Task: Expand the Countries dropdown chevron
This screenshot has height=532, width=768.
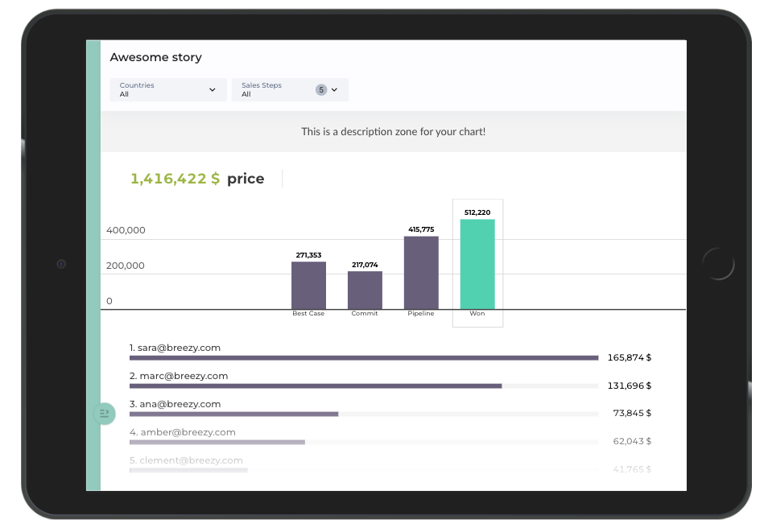Action: pos(213,90)
